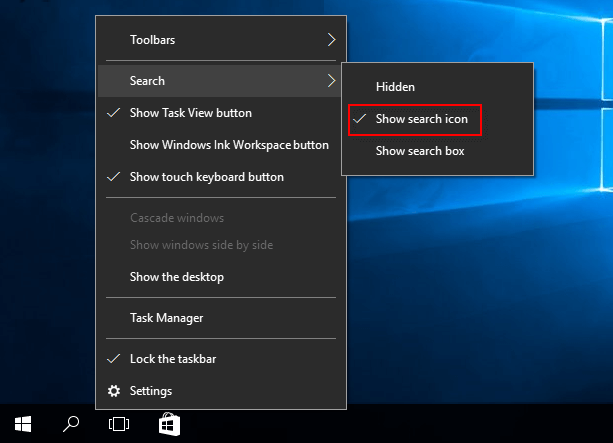Click the grayed-out Cascade windows entry
Image resolution: width=613 pixels, height=443 pixels.
[176, 218]
